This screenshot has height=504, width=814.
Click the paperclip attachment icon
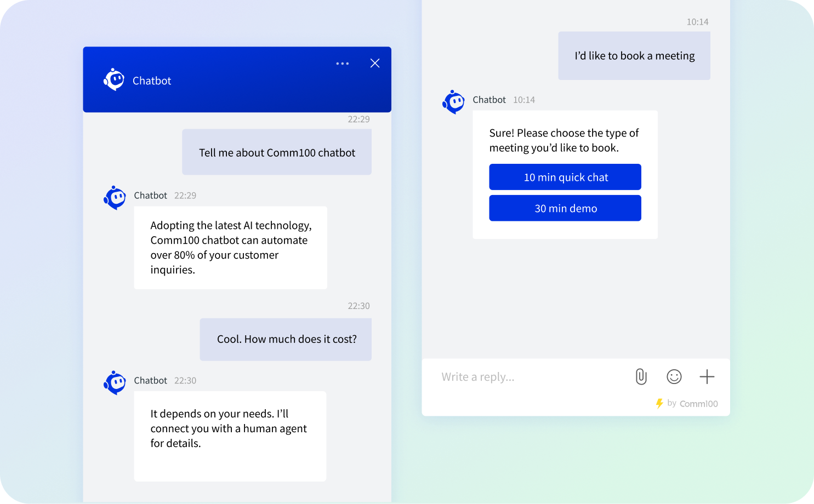pos(641,376)
